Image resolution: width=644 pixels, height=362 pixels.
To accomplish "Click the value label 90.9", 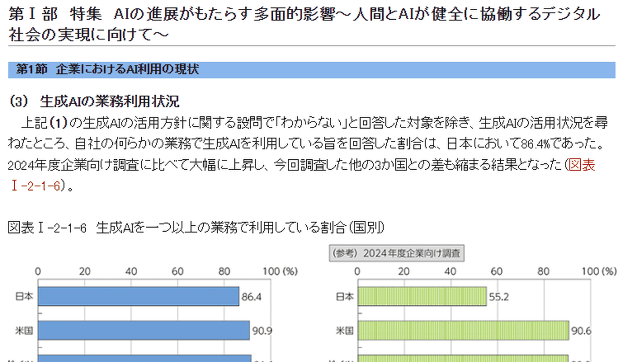I will pos(262,331).
